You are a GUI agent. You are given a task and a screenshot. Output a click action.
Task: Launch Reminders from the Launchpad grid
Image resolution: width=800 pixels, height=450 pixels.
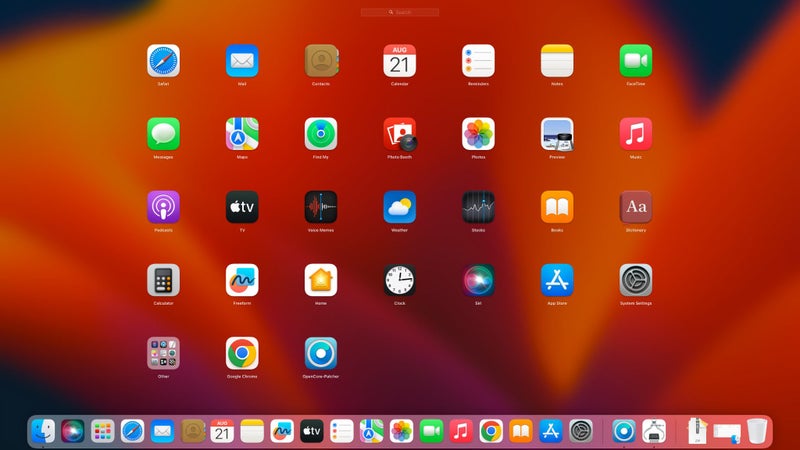[478, 61]
